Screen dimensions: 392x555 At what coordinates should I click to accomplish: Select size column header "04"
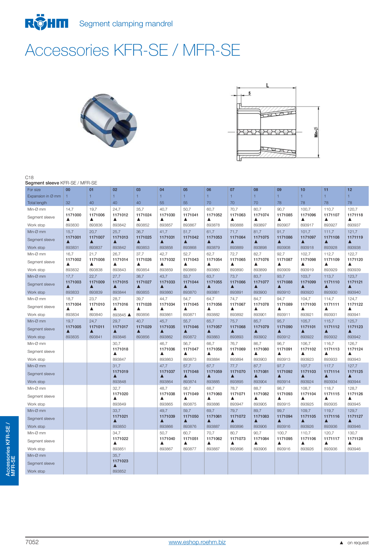(162, 190)
